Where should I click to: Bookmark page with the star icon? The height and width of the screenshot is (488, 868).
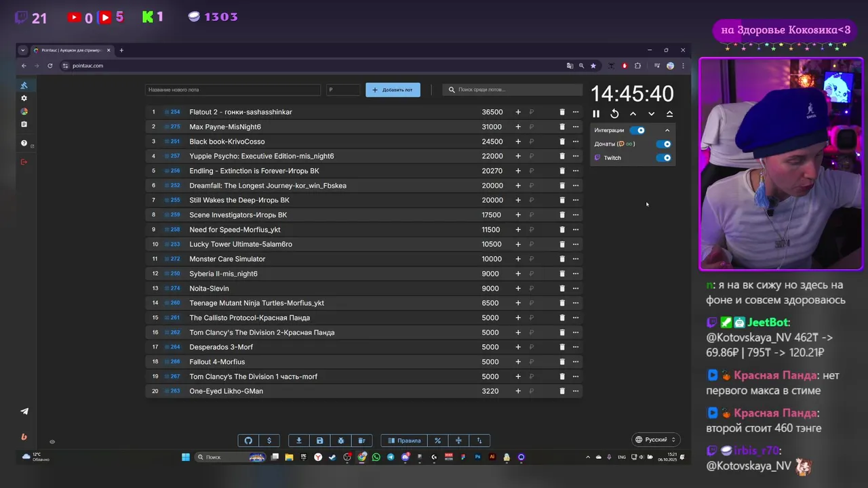click(593, 66)
